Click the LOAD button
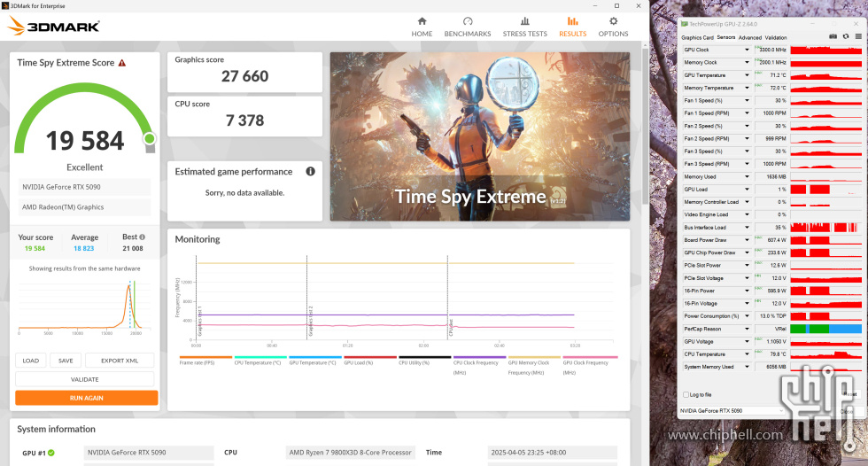Viewport: 868px width, 466px height. pos(30,361)
